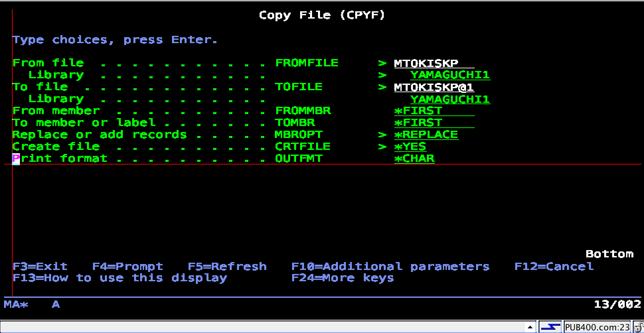The image size is (644, 333).
Task: Click the 'Bottom' indicator text
Action: tap(609, 254)
